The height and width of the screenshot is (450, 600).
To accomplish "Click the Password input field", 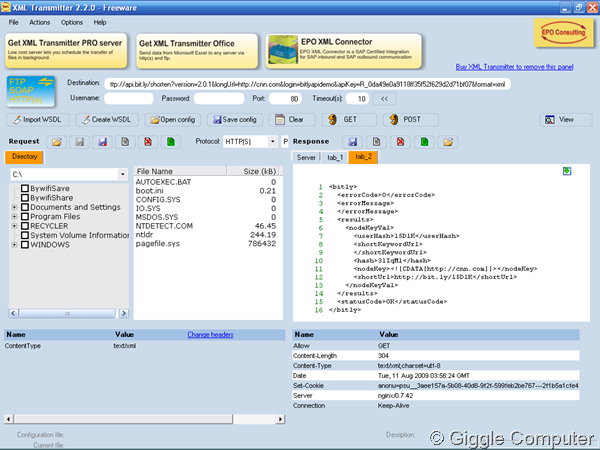I will click(219, 99).
